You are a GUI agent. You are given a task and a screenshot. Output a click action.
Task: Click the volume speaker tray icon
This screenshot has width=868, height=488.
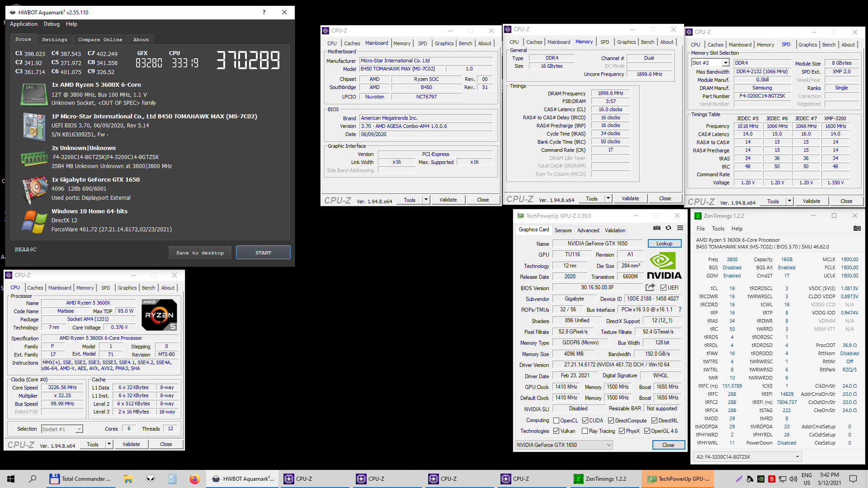coord(794,479)
